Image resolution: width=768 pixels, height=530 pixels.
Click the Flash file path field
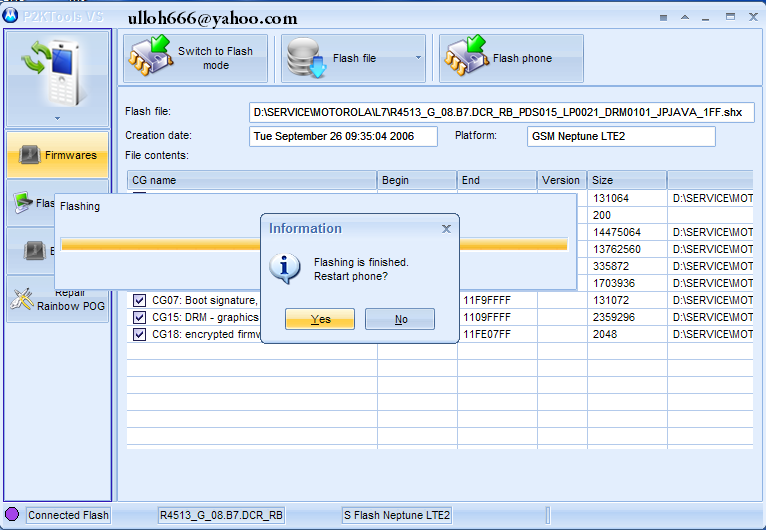point(502,113)
